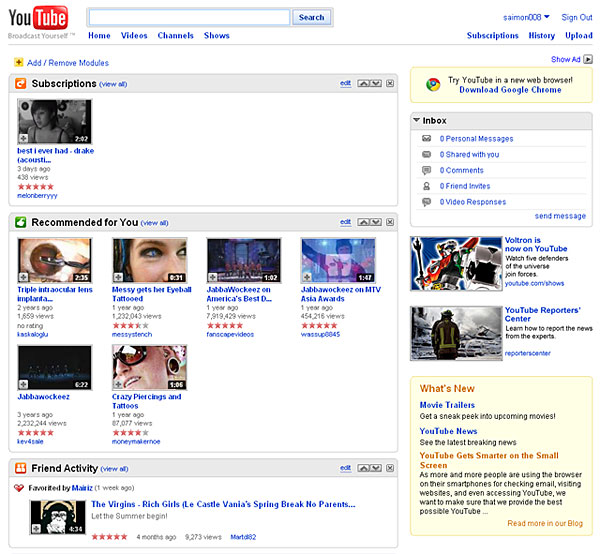600x554 pixels.
Task: Go to the Home tab
Action: 99,36
